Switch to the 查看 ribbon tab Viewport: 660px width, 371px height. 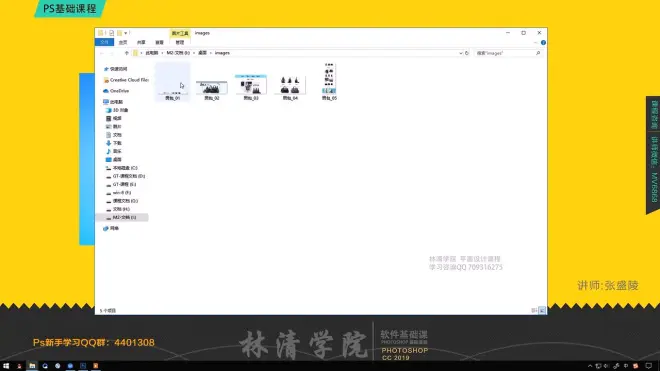159,43
